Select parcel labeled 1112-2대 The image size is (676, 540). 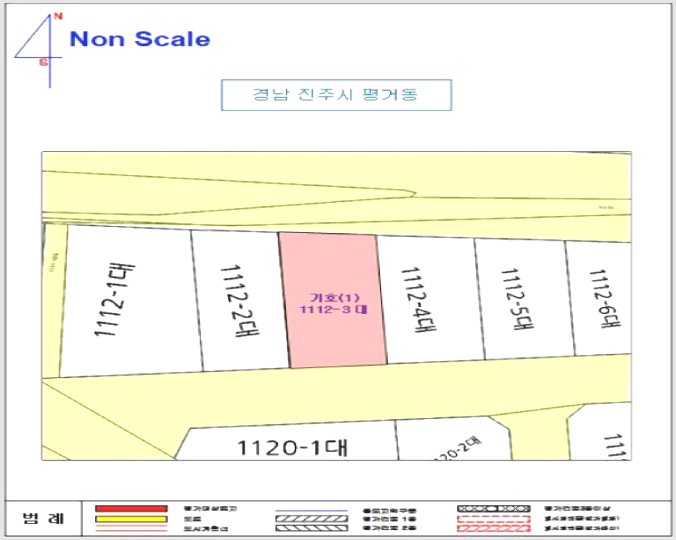pos(240,300)
